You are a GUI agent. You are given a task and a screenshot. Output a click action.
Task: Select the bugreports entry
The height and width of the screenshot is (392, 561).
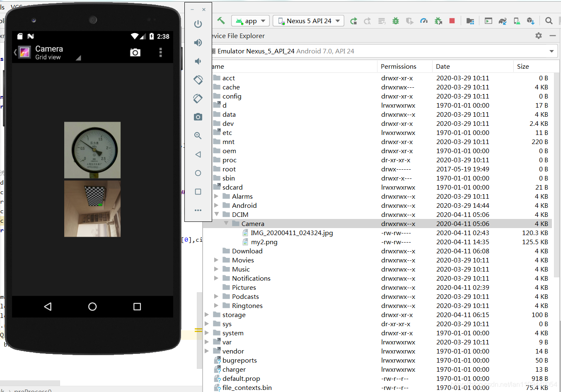coord(239,360)
